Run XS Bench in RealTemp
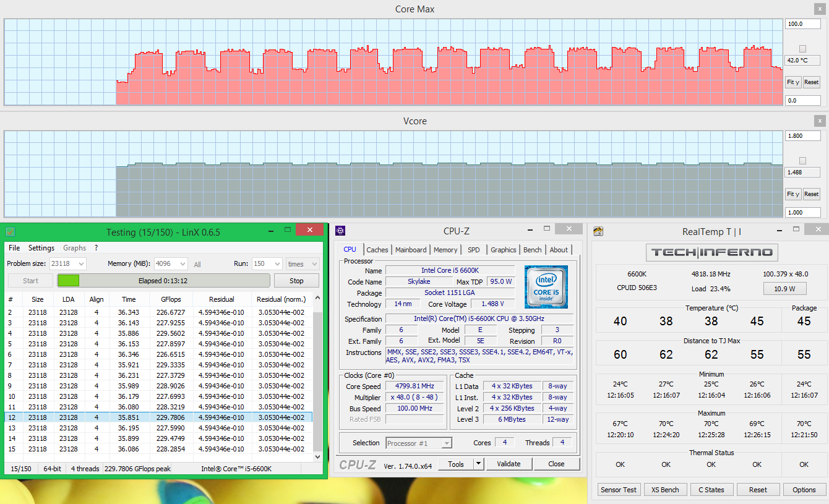The height and width of the screenshot is (504, 829). (665, 489)
